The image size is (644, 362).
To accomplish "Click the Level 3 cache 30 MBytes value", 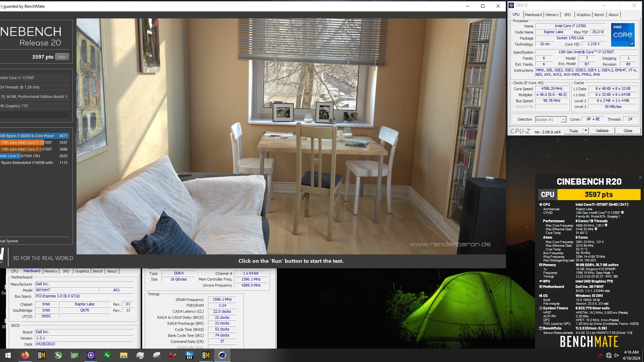I will point(613,107).
